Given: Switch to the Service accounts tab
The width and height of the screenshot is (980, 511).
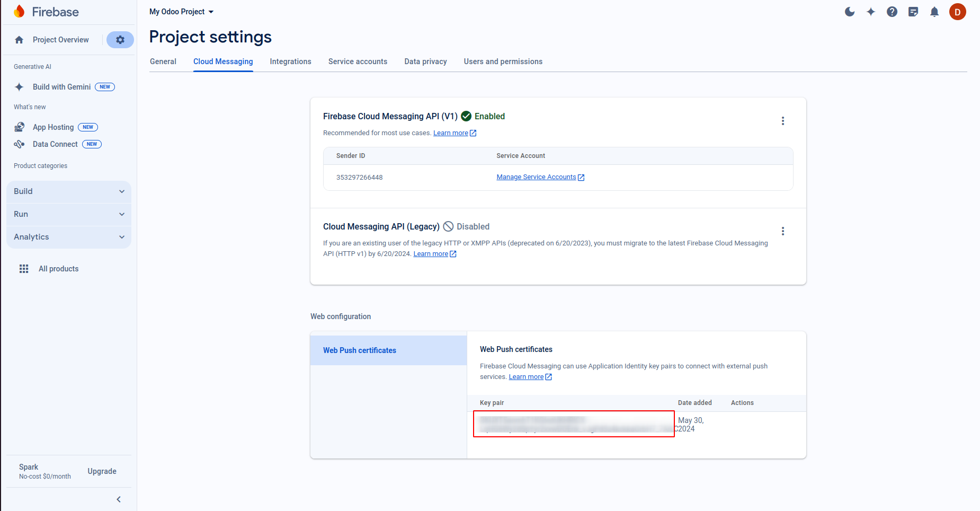Looking at the screenshot, I should 358,61.
